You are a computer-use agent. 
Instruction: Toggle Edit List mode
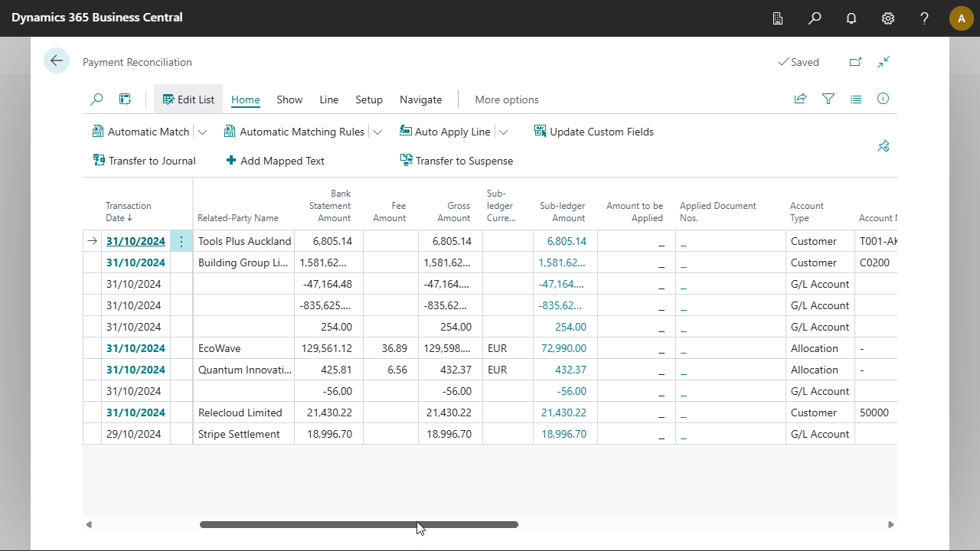188,99
